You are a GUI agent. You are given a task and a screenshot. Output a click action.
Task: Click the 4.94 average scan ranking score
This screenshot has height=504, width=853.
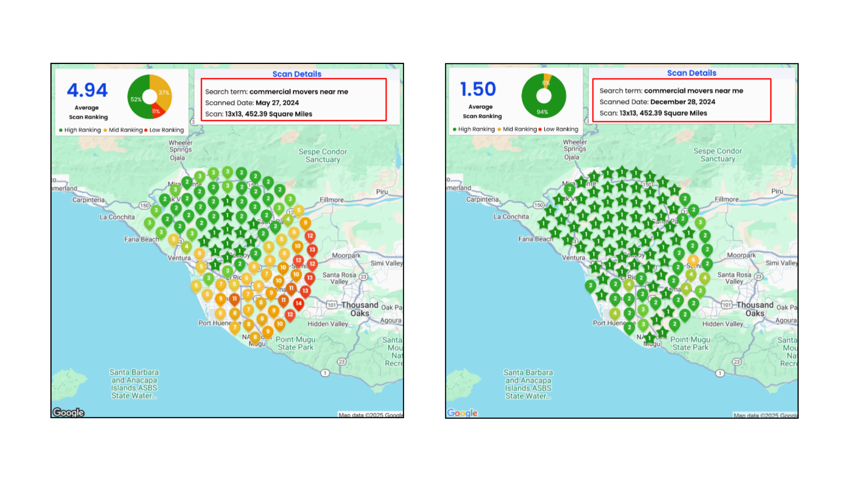[87, 90]
